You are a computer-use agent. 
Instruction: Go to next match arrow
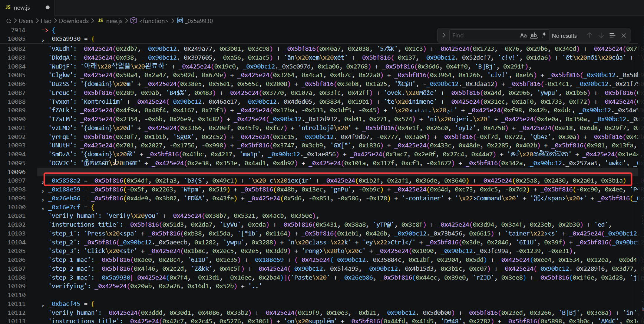coord(601,36)
